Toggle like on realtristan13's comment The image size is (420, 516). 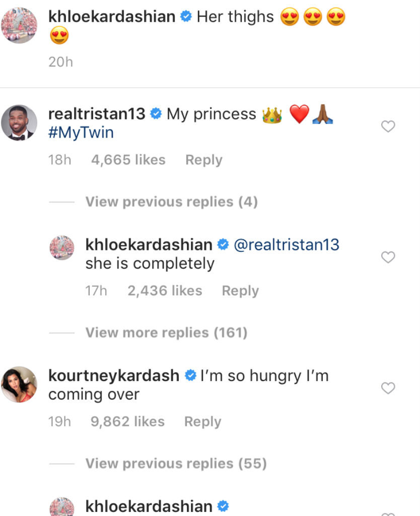click(388, 126)
